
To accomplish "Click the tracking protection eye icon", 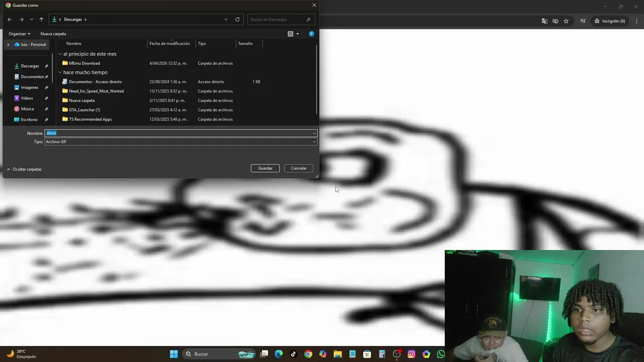I will point(555,21).
